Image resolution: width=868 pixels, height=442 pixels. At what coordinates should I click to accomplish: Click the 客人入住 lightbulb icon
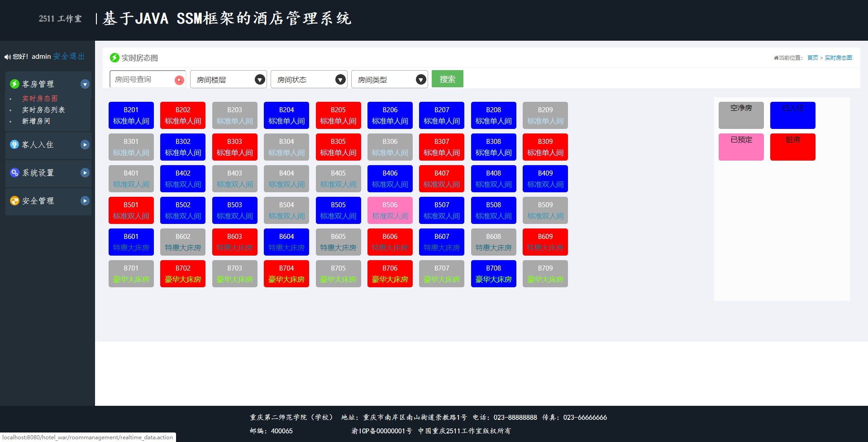(14, 145)
